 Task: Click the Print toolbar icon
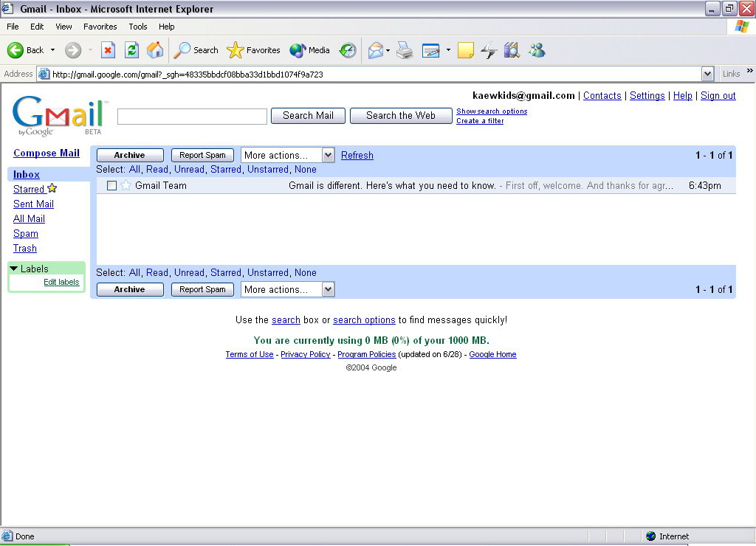pyautogui.click(x=405, y=50)
